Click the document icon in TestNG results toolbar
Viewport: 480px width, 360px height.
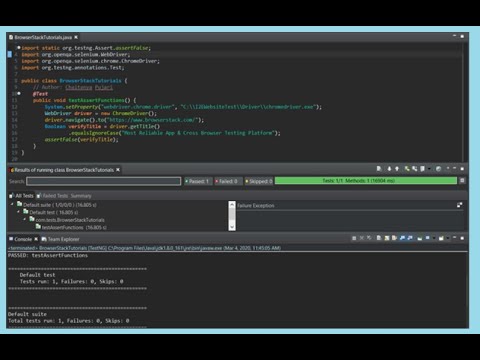pyautogui.click(x=379, y=169)
